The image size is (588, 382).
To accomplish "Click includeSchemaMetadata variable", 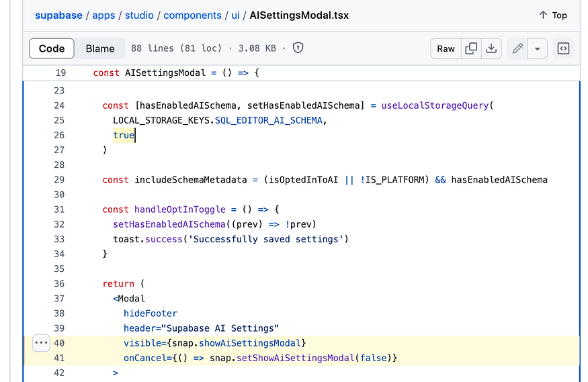I will click(x=191, y=180).
